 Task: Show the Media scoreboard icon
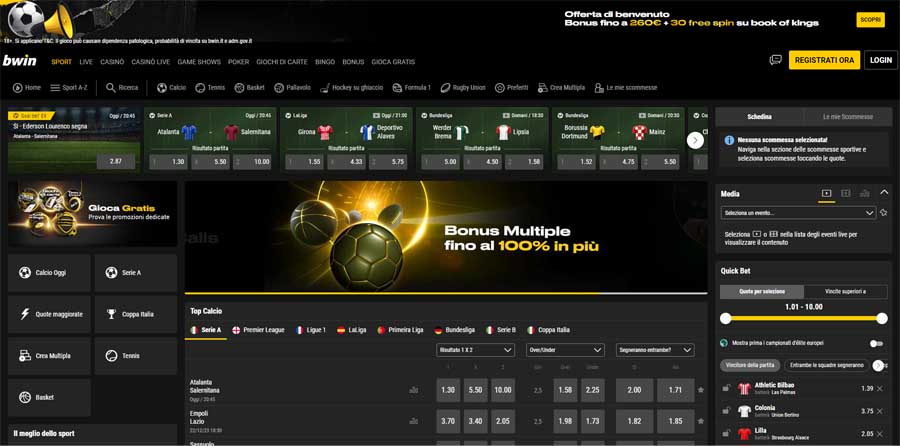coord(845,193)
